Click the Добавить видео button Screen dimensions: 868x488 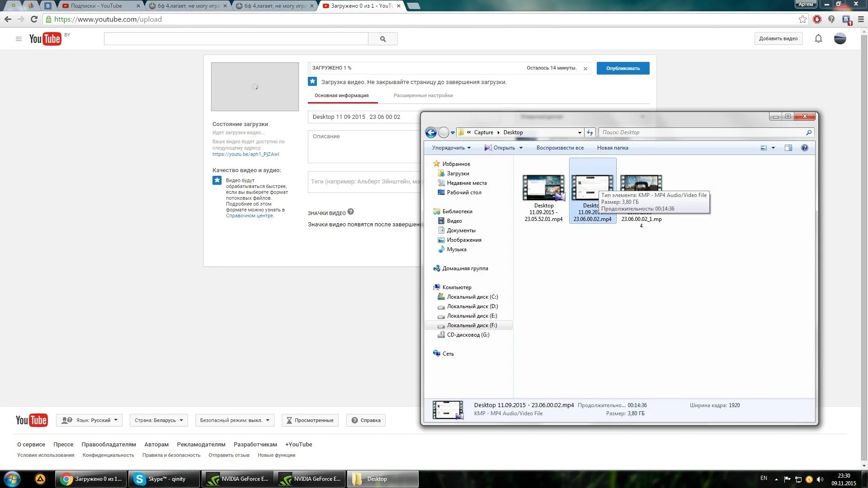pyautogui.click(x=778, y=39)
